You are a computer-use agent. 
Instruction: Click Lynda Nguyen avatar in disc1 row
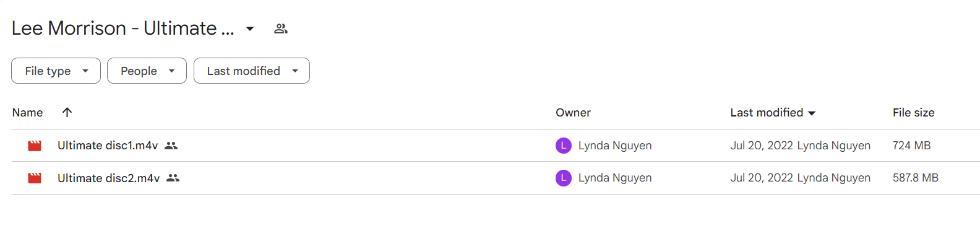[564, 146]
